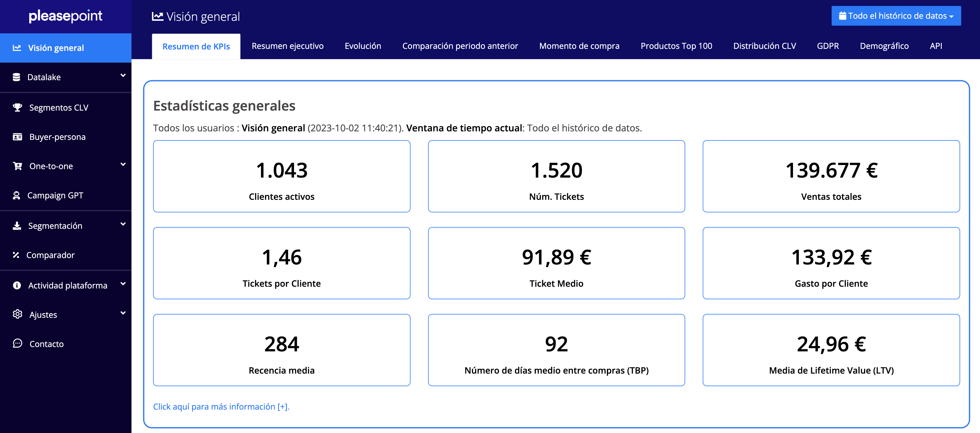Click the Campaign GPT user icon
The width and height of the screenshot is (980, 433).
point(16,195)
